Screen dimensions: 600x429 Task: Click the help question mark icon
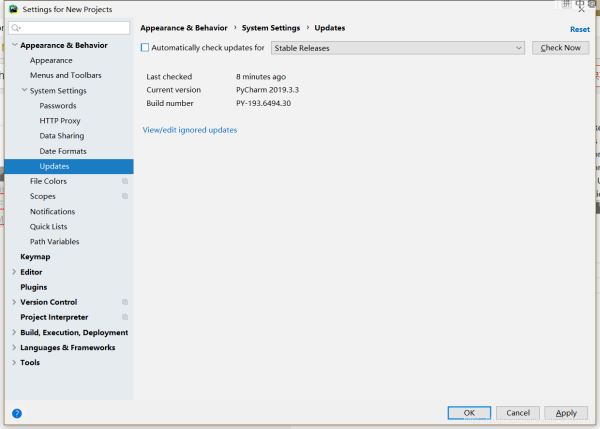tap(17, 413)
